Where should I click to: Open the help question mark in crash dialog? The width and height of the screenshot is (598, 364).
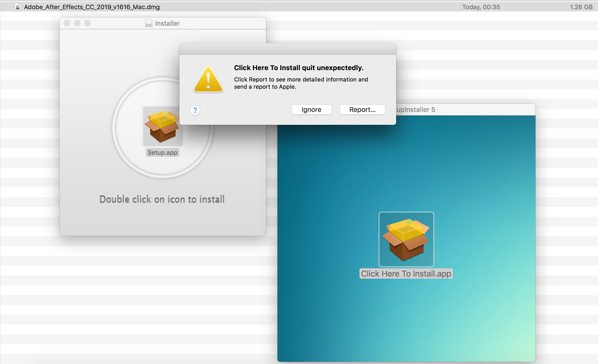195,110
